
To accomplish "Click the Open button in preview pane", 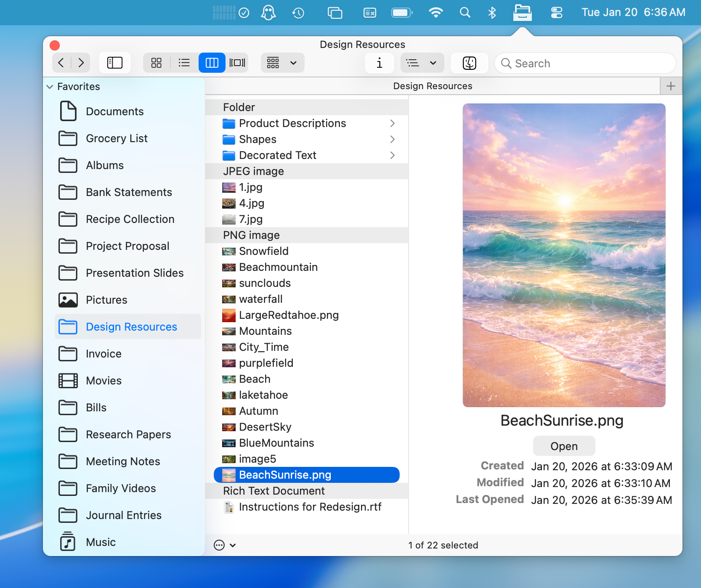I will [564, 446].
